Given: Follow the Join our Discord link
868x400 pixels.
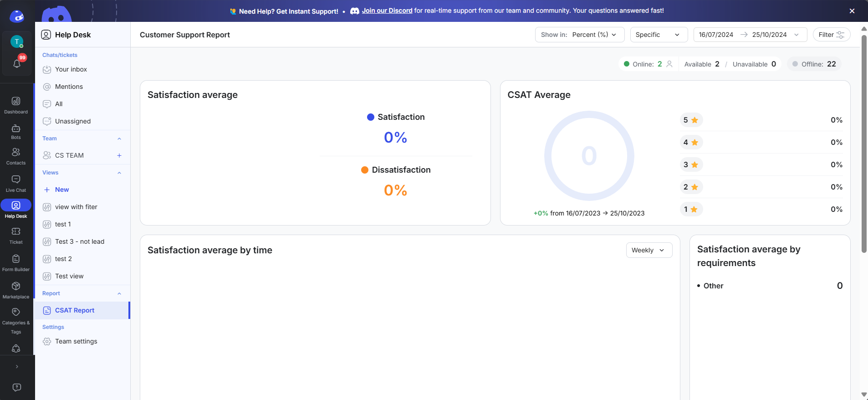Looking at the screenshot, I should 387,10.
